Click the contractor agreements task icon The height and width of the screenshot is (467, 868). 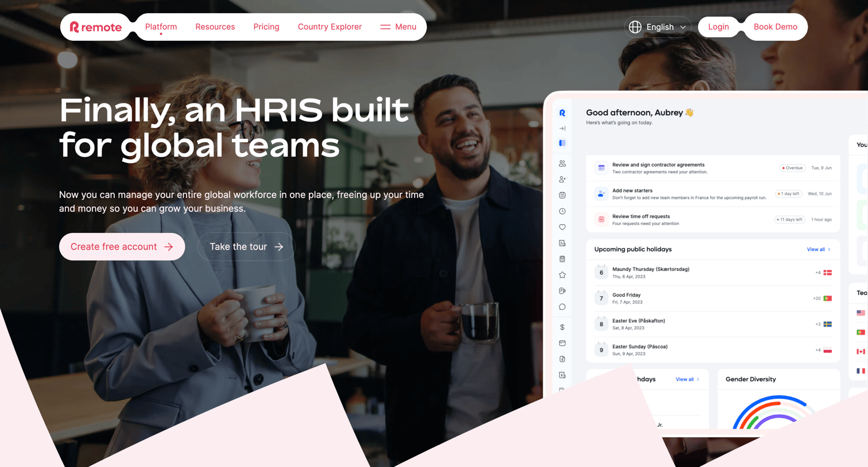click(x=601, y=168)
